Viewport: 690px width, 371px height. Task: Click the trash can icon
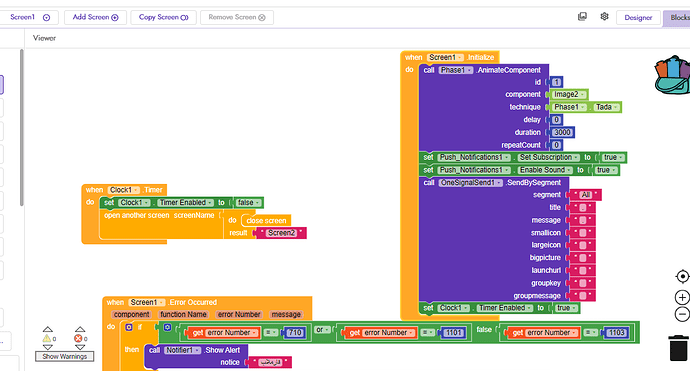tap(678, 348)
